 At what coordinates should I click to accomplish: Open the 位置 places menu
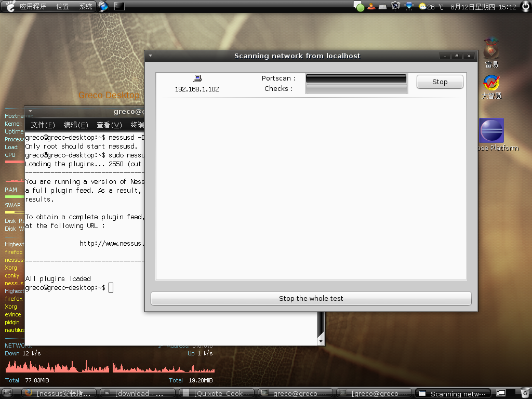tap(62, 6)
